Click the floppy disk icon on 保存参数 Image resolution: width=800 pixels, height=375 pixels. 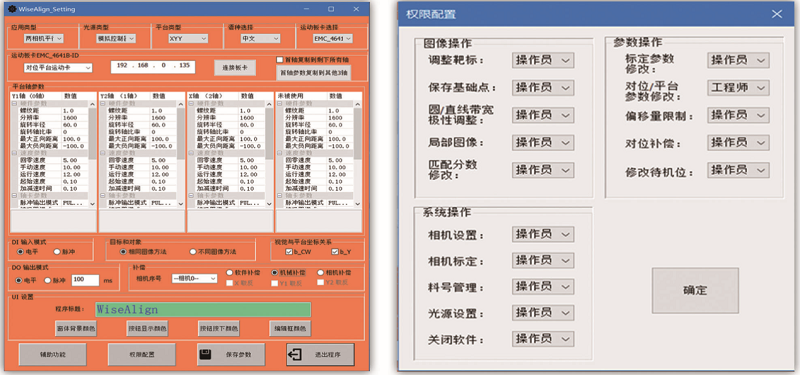click(205, 354)
